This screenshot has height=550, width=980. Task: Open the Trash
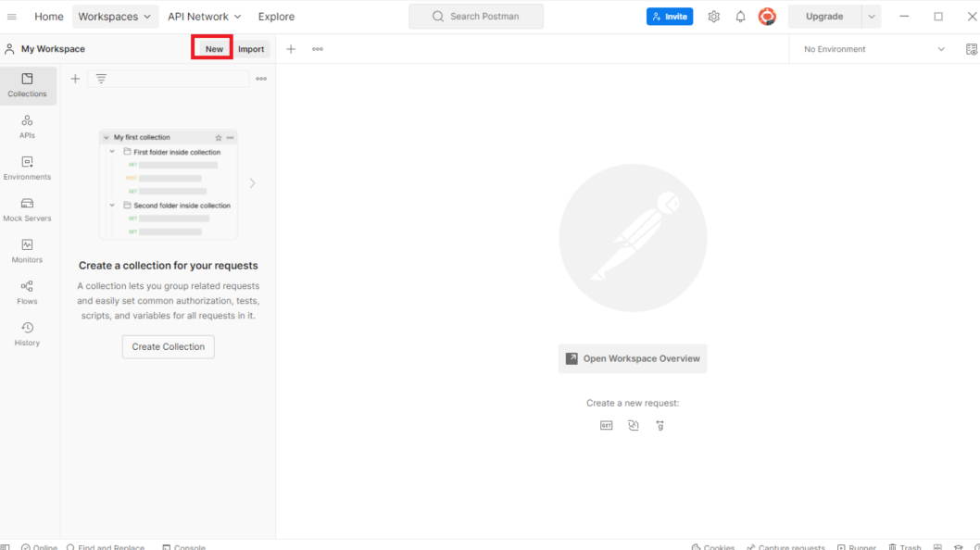click(x=904, y=547)
